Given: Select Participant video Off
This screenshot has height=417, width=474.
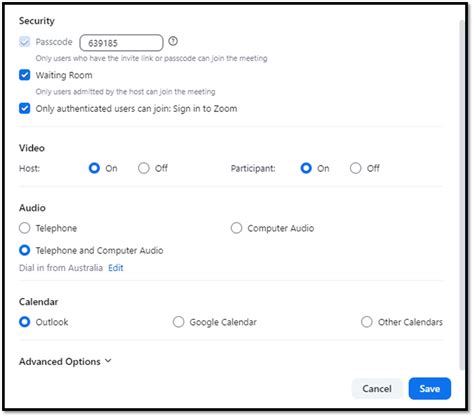Looking at the screenshot, I should [355, 168].
